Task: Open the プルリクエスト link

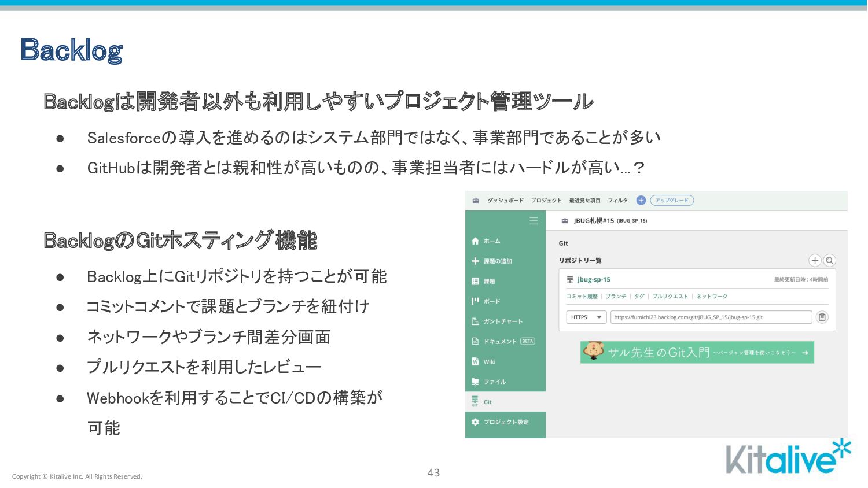Action: [x=670, y=297]
